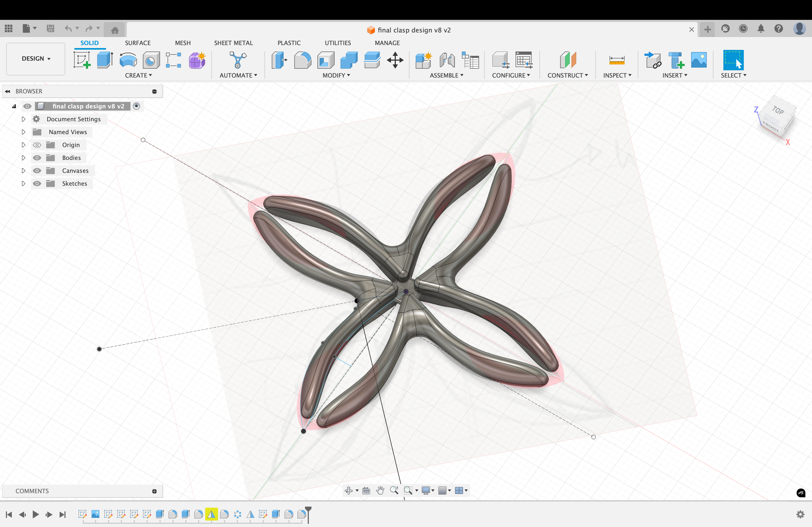Expand the Canvases tree node
812x527 pixels.
tap(23, 171)
